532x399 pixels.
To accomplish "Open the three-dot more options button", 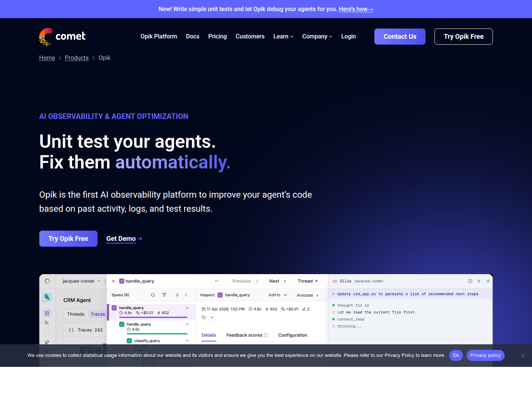I will [x=217, y=281].
